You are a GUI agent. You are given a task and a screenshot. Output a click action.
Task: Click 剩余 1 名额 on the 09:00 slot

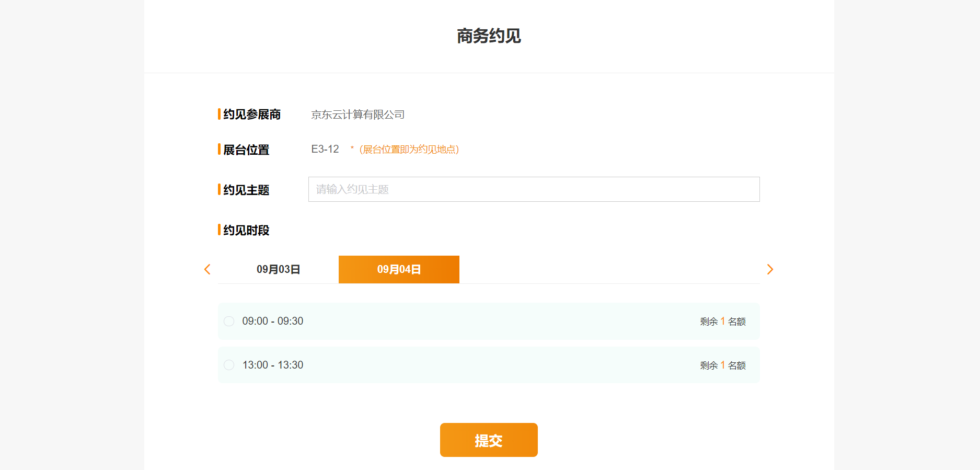722,322
